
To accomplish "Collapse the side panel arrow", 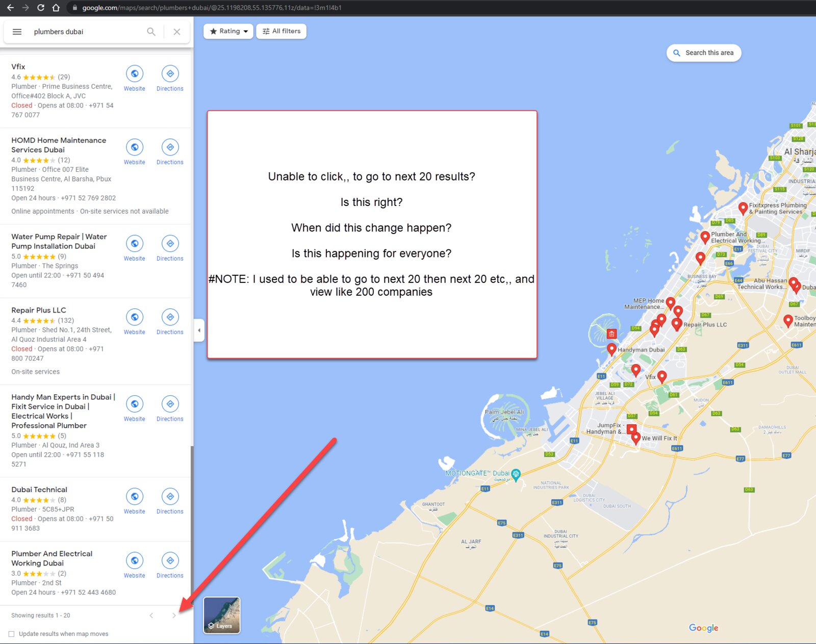I will [199, 330].
